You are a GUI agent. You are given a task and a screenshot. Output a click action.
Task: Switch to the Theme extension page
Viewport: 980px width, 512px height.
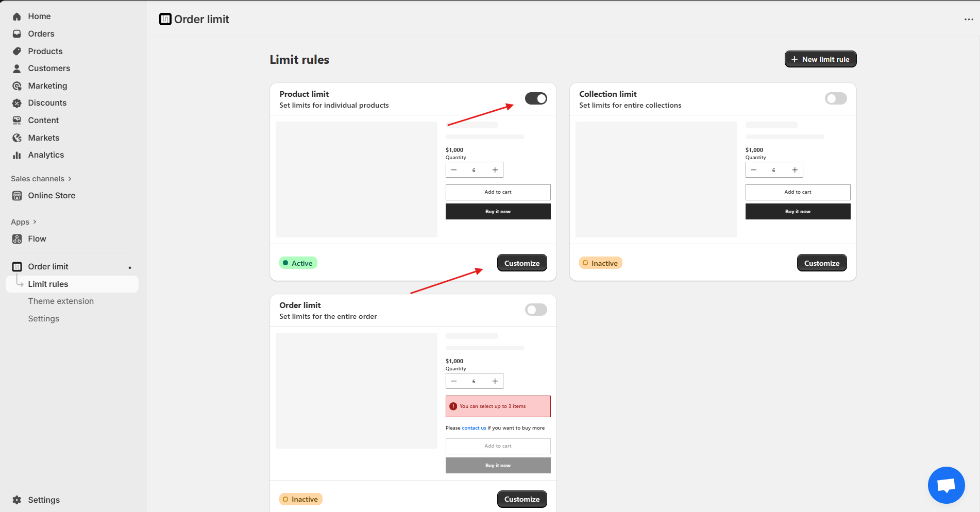coord(61,301)
